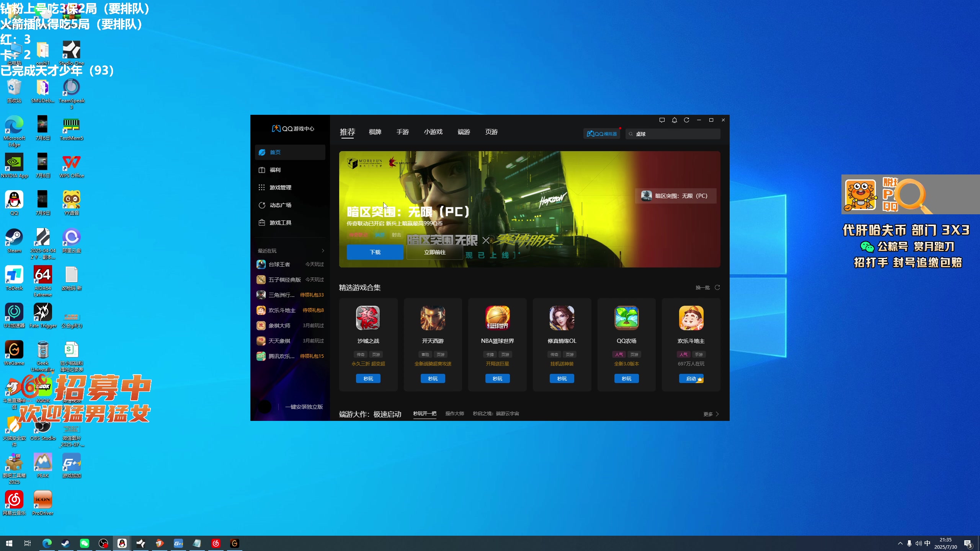Click 秒玩 under NBA篮球世界
The height and width of the screenshot is (551, 980).
pyautogui.click(x=497, y=378)
